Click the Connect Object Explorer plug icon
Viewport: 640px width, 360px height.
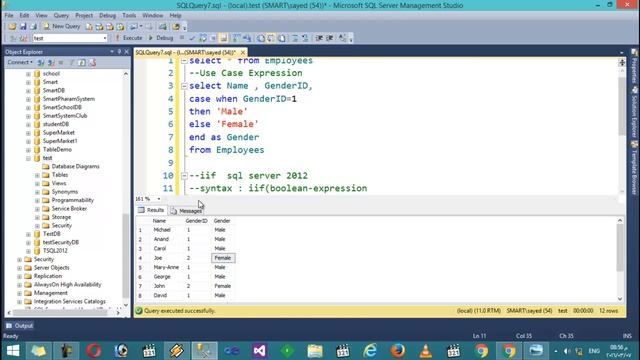tap(41, 62)
